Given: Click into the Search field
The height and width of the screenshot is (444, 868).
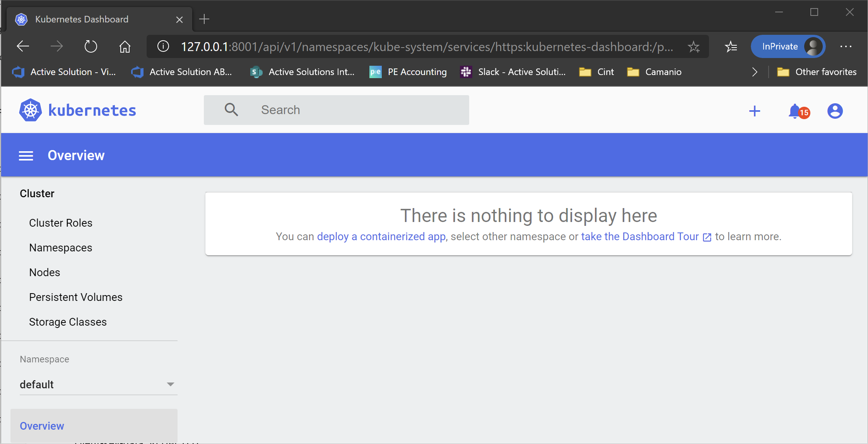Looking at the screenshot, I should (337, 110).
